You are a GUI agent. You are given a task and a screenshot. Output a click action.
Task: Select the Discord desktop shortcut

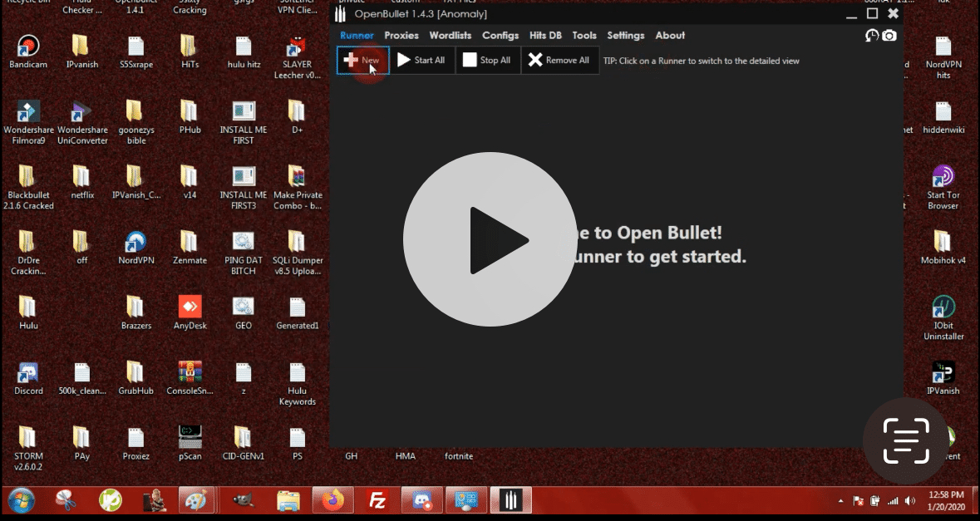[28, 378]
